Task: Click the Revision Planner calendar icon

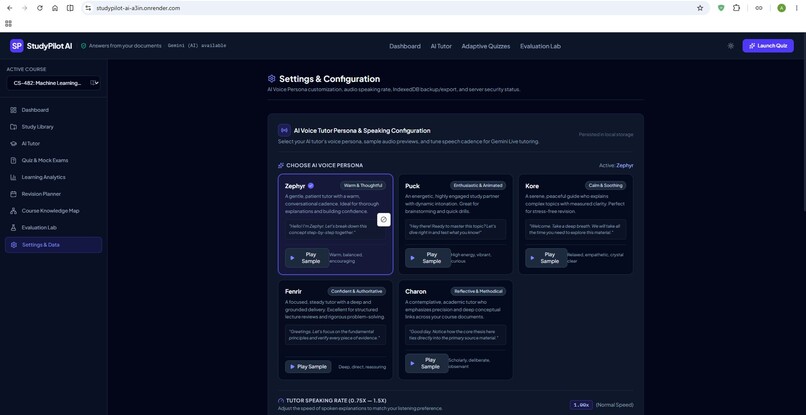Action: coord(13,194)
